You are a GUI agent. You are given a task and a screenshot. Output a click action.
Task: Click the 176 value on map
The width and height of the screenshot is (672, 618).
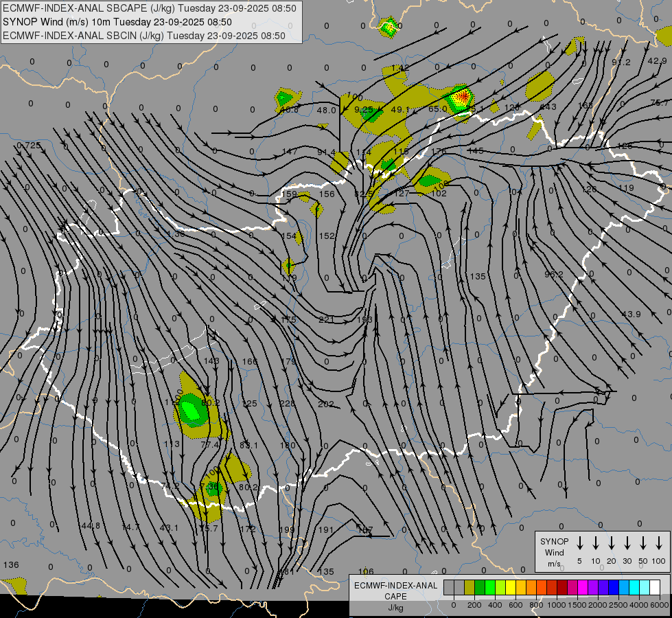click(x=439, y=151)
